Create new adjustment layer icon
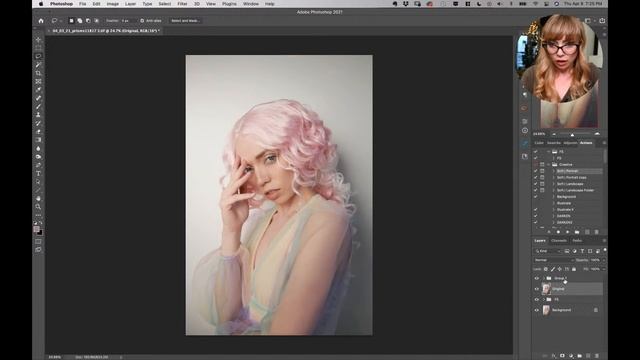 tap(571, 356)
